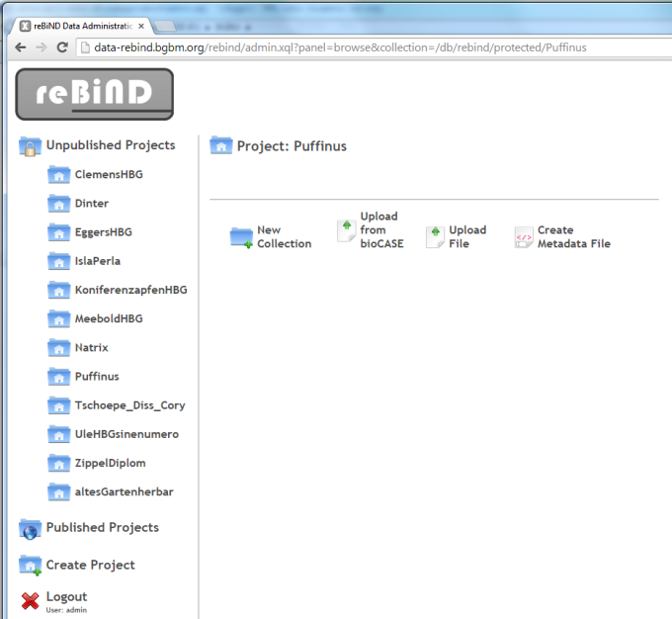Click the Unpublished Projects lock folder icon
The height and width of the screenshot is (619, 672).
[30, 146]
